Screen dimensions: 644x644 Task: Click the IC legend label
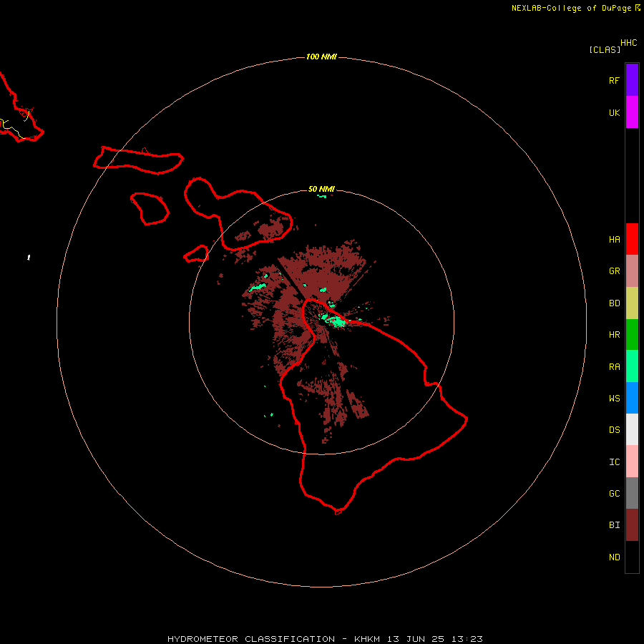coord(614,462)
